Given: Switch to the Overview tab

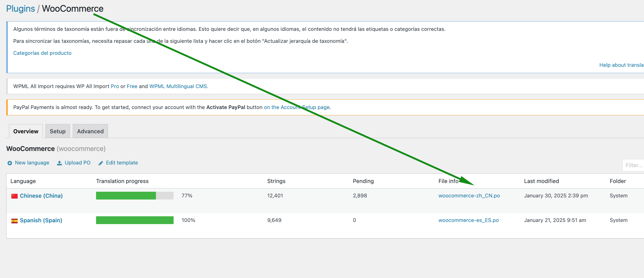Looking at the screenshot, I should coord(26,131).
